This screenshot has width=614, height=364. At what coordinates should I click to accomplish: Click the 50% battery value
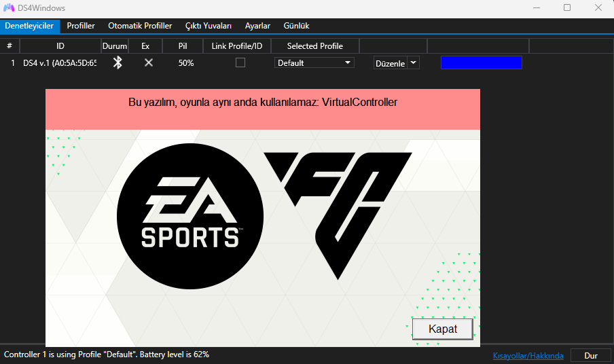[x=186, y=63]
